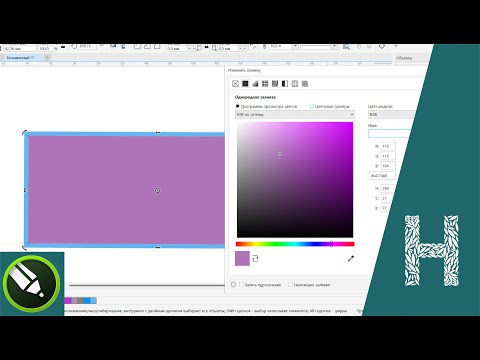Open the HSB color viewer dropdown
The image size is (480, 360).
coord(295,114)
